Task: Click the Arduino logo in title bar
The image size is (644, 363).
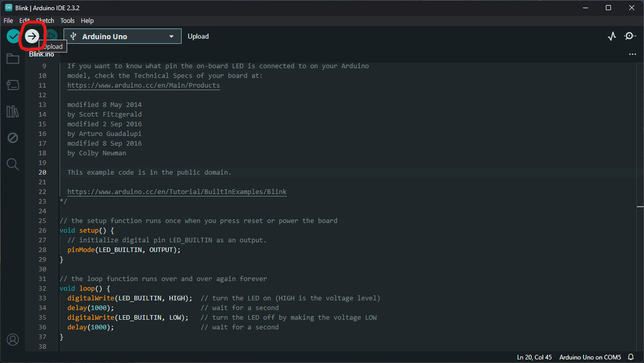Action: (x=9, y=8)
